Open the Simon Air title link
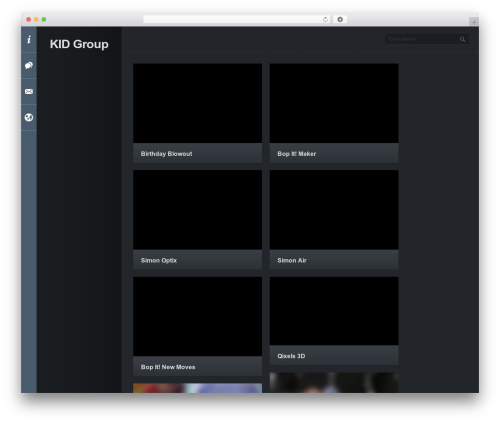This screenshot has height=423, width=500. pyautogui.click(x=292, y=260)
